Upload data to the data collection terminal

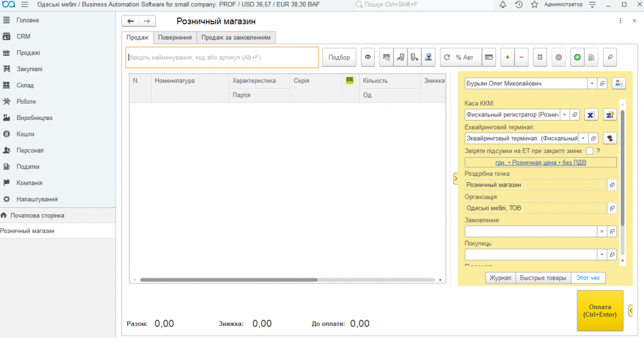(401, 57)
